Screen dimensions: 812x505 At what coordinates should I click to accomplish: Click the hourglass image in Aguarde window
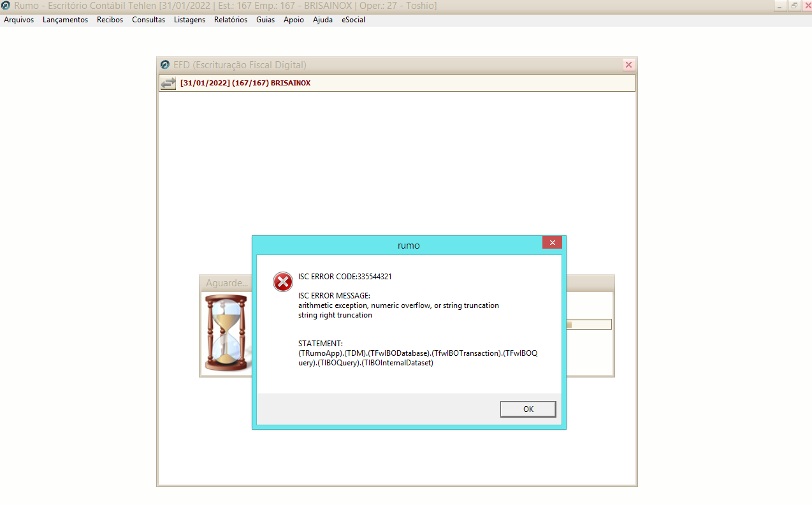226,333
